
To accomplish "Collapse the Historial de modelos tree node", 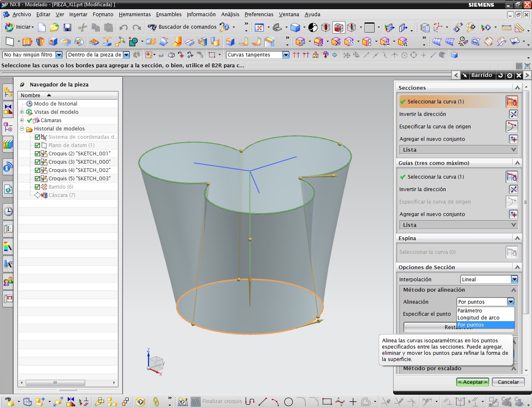I will click(22, 129).
